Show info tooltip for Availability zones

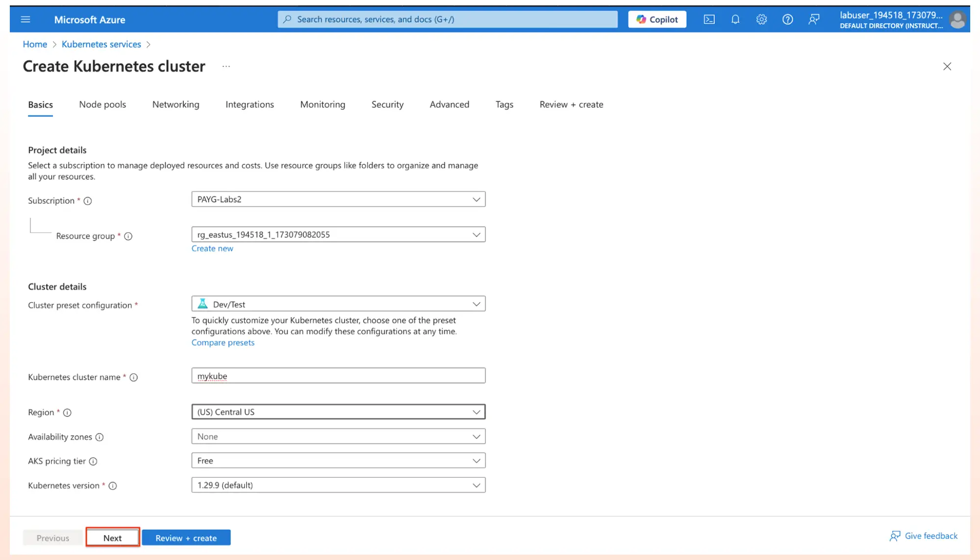click(x=100, y=437)
